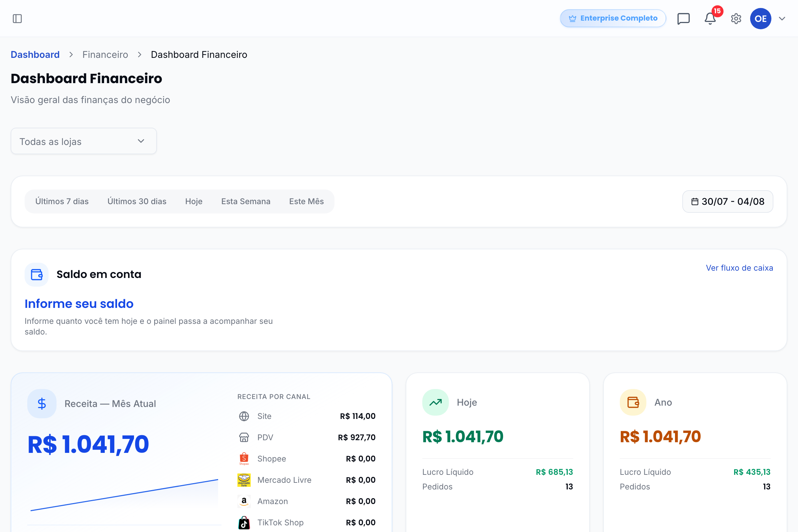Click the PDV store channel icon
The width and height of the screenshot is (798, 532).
[x=244, y=437]
